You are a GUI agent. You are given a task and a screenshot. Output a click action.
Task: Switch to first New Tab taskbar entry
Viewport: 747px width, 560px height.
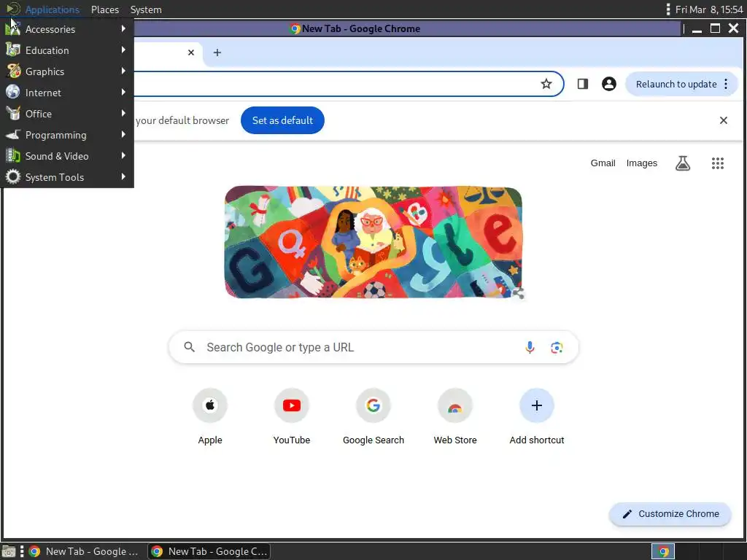click(84, 551)
